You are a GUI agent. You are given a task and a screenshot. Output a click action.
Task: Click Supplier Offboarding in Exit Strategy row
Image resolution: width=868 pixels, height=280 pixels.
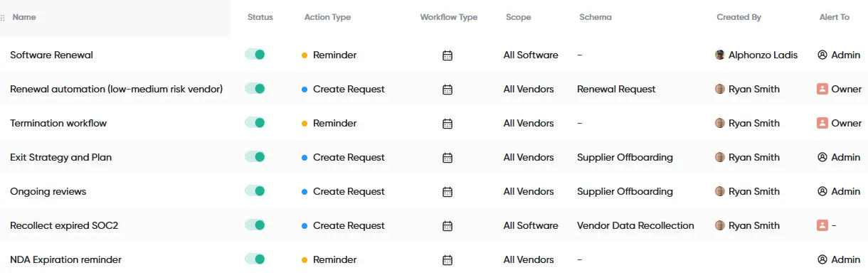(625, 157)
